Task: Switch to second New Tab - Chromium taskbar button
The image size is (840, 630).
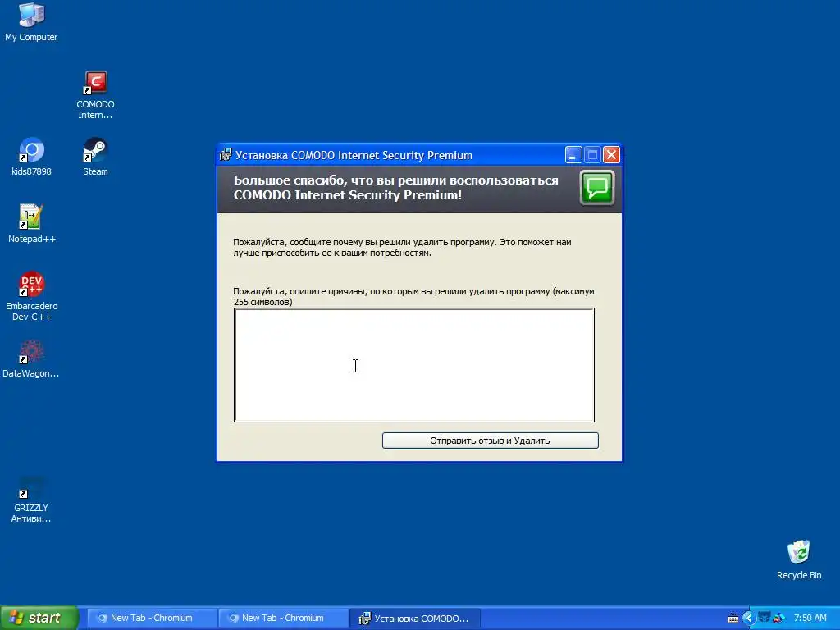Action: point(283,618)
